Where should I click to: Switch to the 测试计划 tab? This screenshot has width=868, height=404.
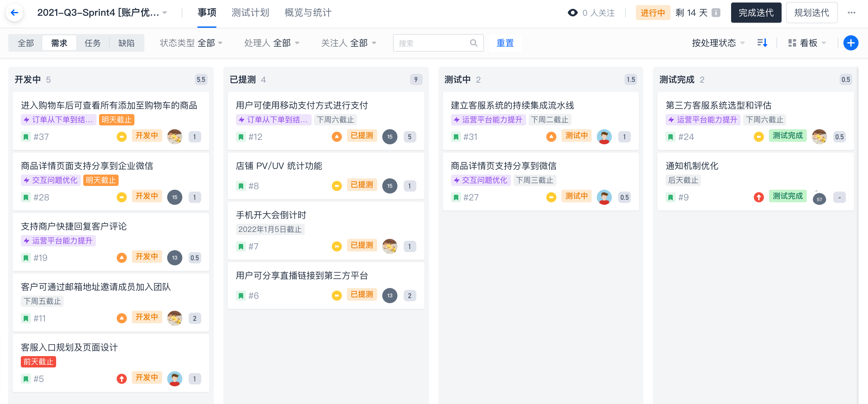point(250,13)
